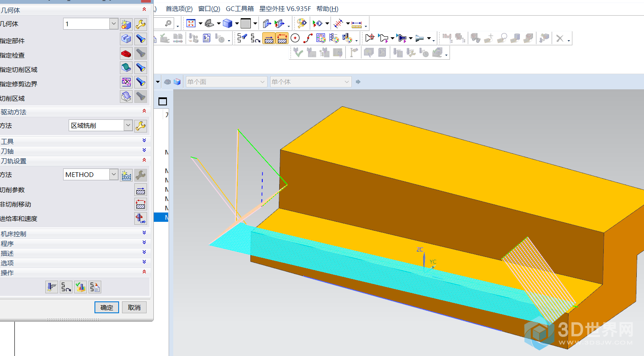Confirm dialog with 确定 button
Image resolution: width=644 pixels, height=356 pixels.
(x=107, y=307)
